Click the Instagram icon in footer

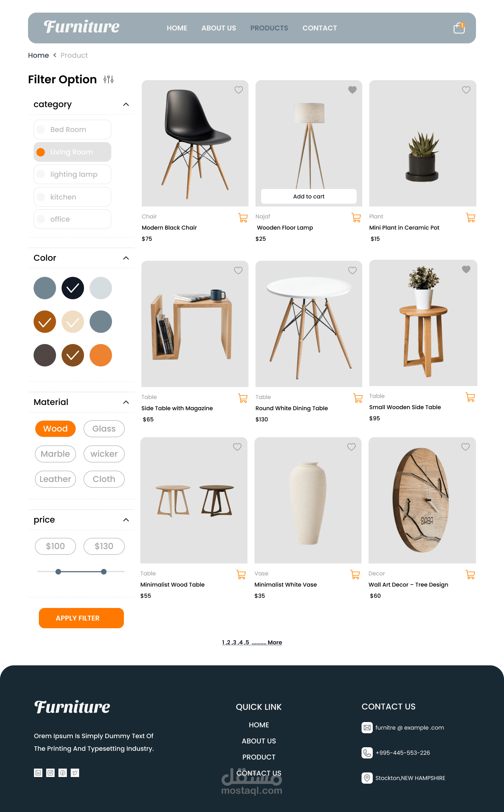click(50, 773)
